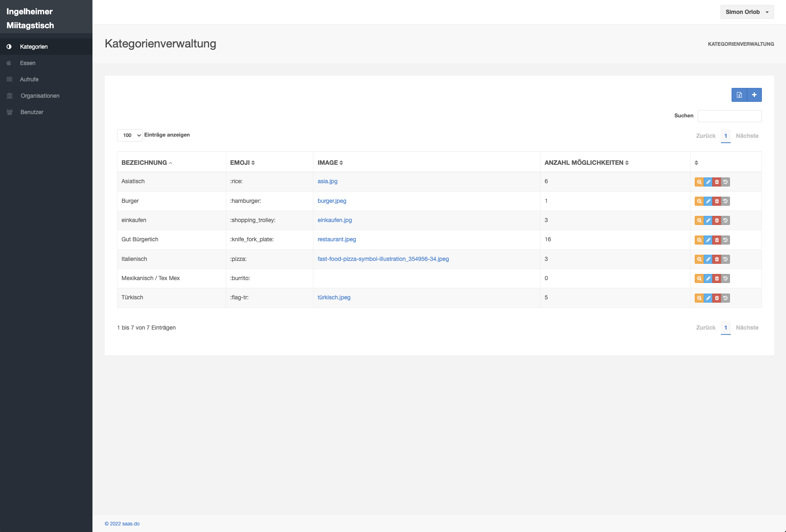The image size is (786, 532).
Task: View details magnifier icon for Italienisch row
Action: point(699,259)
